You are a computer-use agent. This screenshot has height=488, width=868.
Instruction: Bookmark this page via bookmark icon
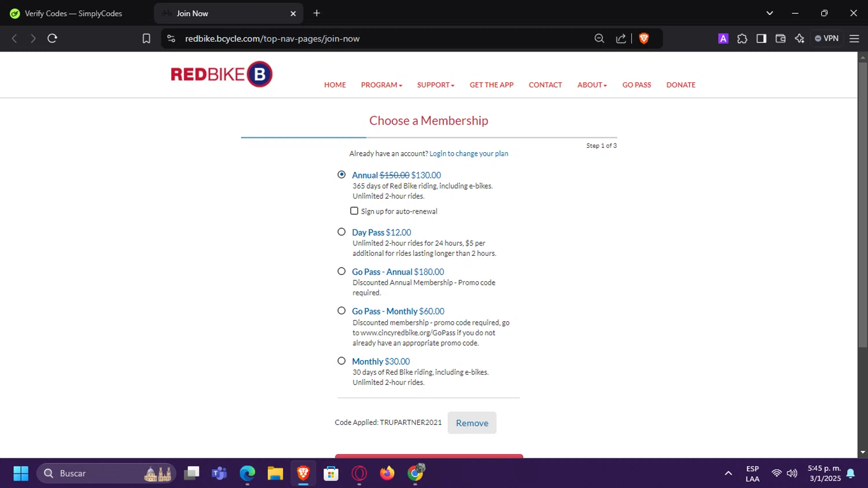(x=146, y=38)
